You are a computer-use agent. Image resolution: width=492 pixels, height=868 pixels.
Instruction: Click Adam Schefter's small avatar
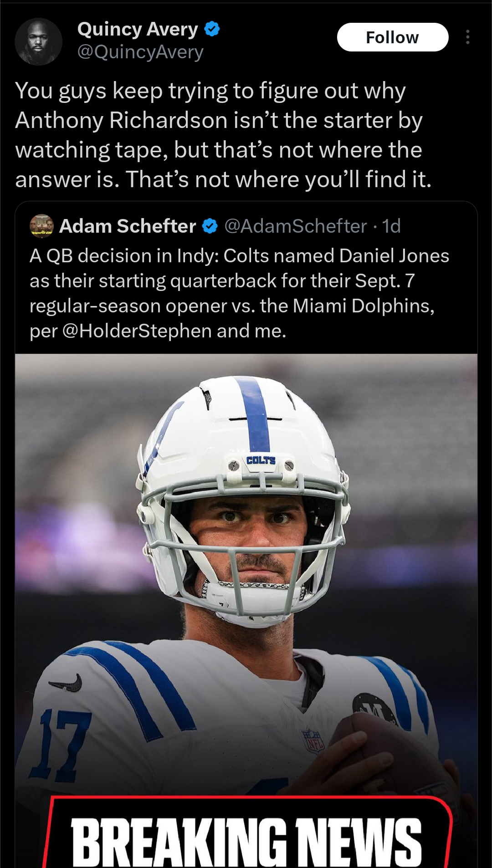41,226
